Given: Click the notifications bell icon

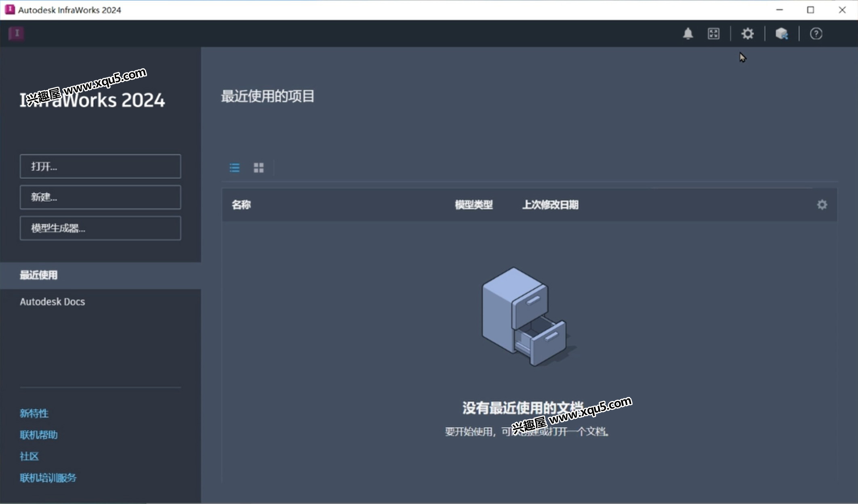Looking at the screenshot, I should (688, 34).
